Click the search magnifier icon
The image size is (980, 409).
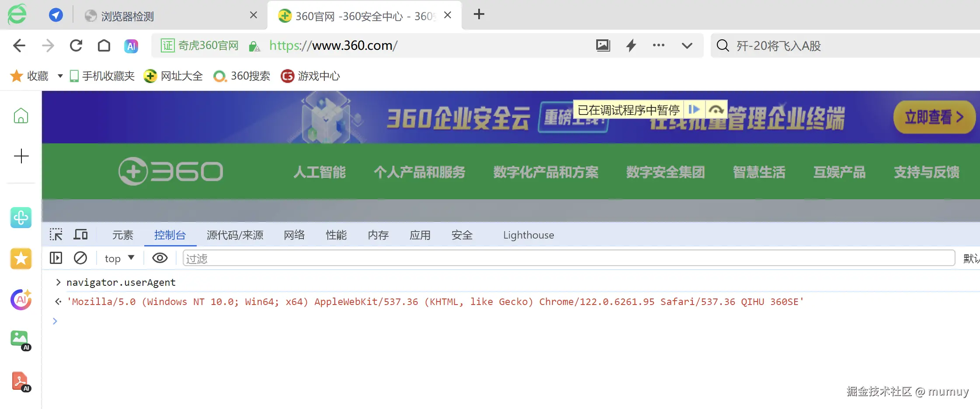pyautogui.click(x=723, y=45)
